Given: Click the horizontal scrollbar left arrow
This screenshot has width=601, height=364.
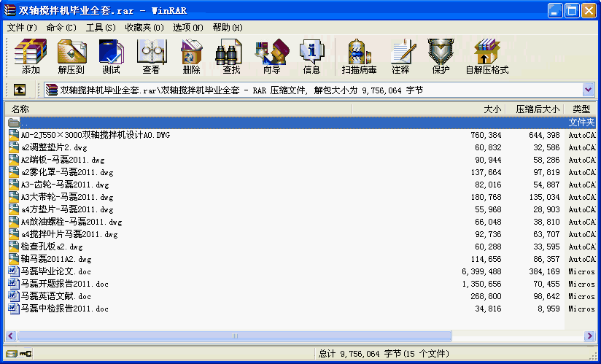Looking at the screenshot, I should [x=11, y=336].
